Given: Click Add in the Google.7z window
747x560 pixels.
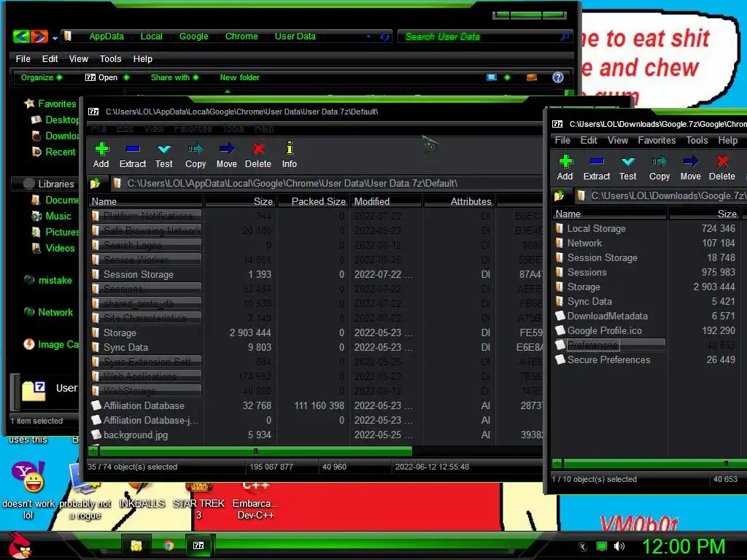Looking at the screenshot, I should tap(565, 168).
